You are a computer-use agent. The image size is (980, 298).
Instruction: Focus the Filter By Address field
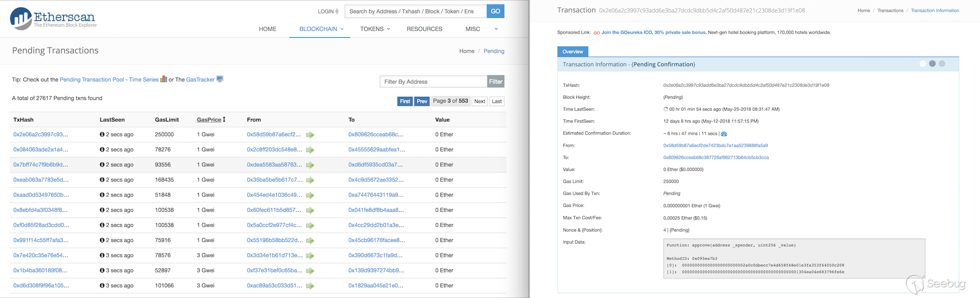(433, 82)
